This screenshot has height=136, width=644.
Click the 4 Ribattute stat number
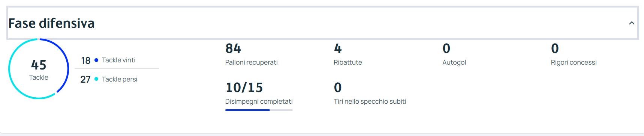338,48
